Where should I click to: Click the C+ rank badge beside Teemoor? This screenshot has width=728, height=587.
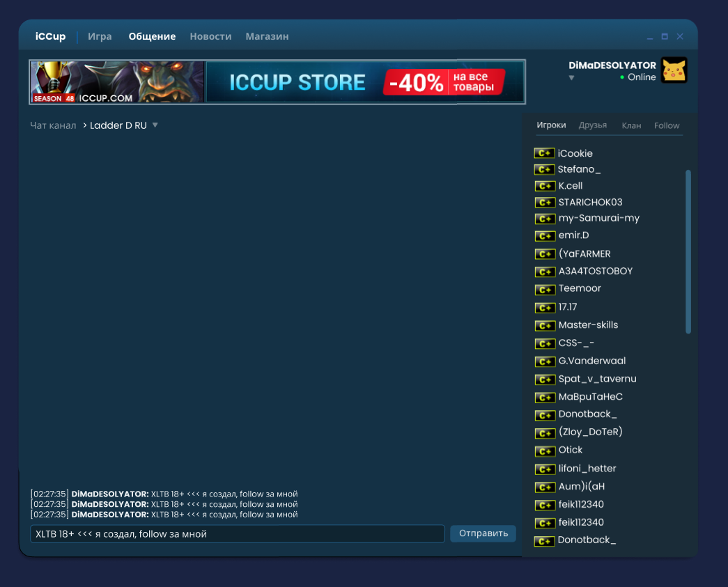(x=545, y=290)
